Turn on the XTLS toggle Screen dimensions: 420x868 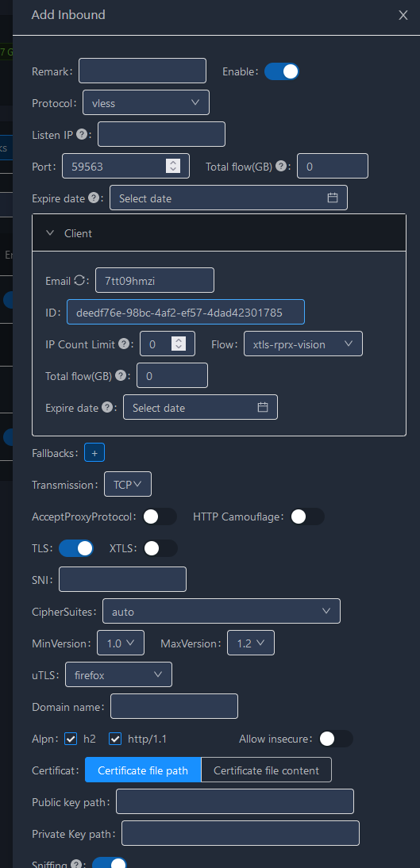coord(160,548)
